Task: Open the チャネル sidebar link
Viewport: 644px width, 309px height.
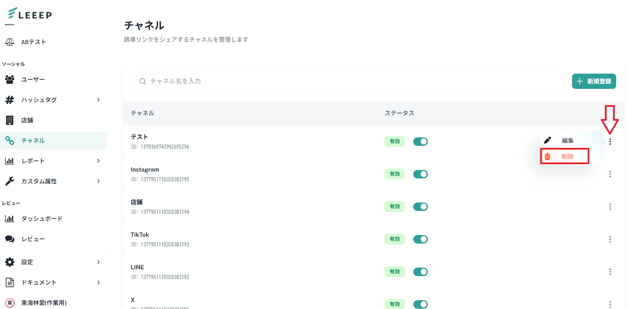Action: click(33, 140)
